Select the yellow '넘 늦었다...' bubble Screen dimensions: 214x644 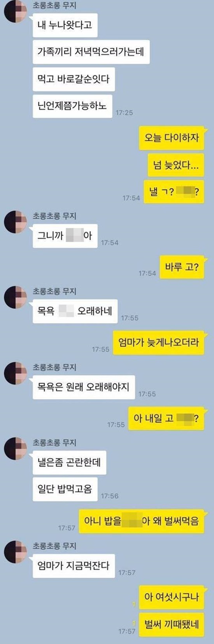176,165
